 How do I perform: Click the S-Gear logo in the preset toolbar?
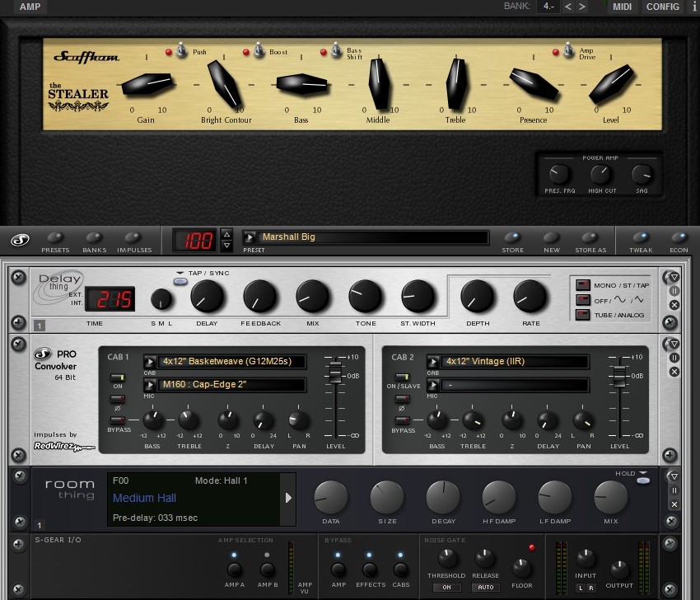[20, 240]
